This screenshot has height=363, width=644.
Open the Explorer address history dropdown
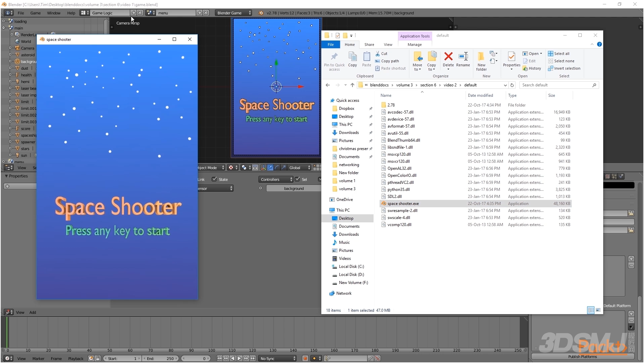tap(505, 85)
